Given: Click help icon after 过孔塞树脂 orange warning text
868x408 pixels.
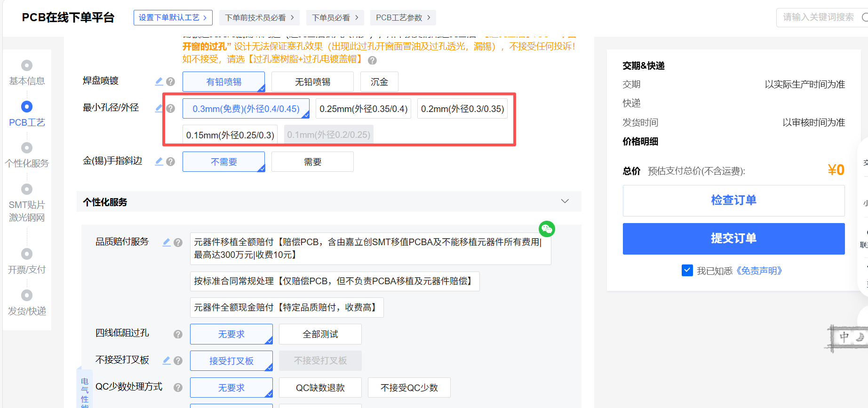Looking at the screenshot, I should point(372,60).
